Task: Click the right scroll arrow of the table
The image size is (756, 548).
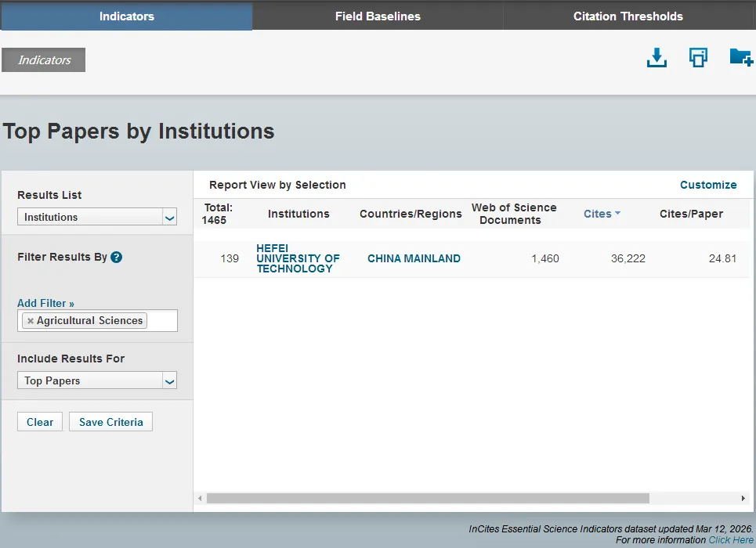Action: tap(743, 498)
